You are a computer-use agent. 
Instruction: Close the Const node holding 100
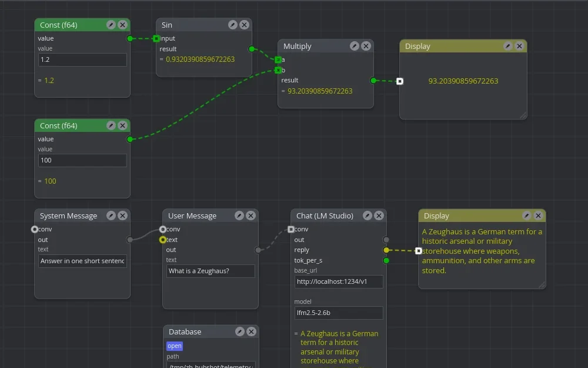coord(122,125)
